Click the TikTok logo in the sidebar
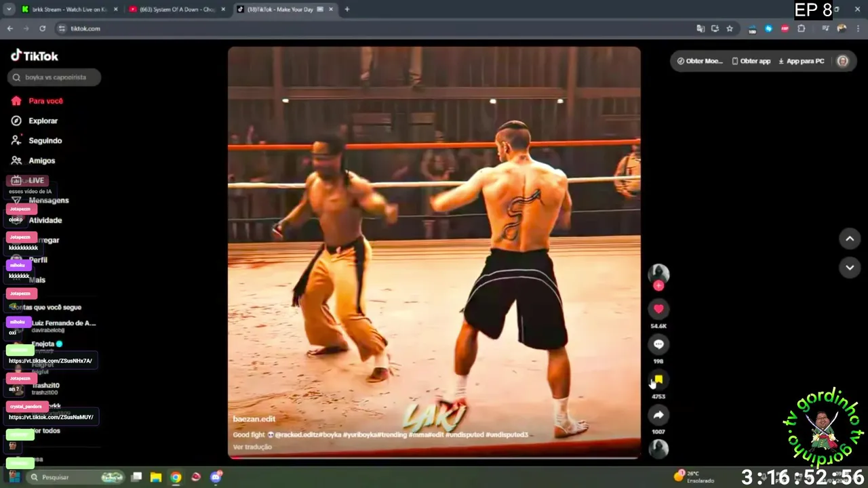 [35, 56]
